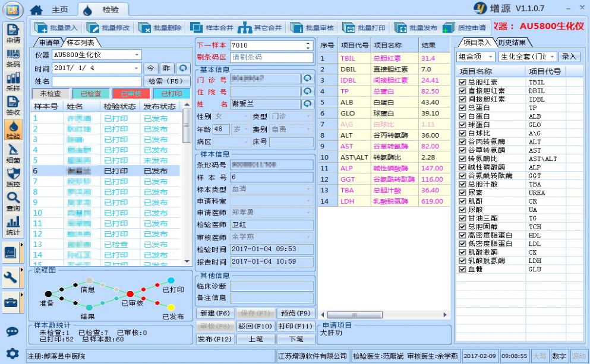Screen dimensions: 590x364
Task: Click the 请刷条码 barcode input field
Action: pos(271,58)
